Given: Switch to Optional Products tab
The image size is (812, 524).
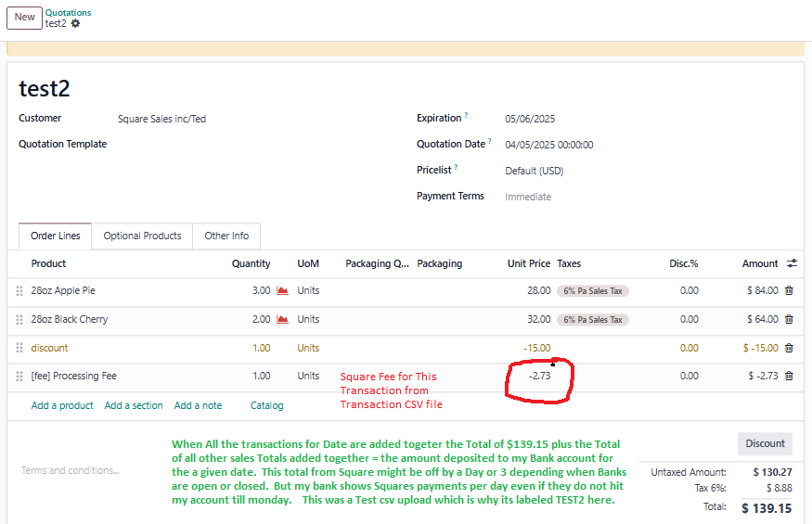Looking at the screenshot, I should (142, 236).
